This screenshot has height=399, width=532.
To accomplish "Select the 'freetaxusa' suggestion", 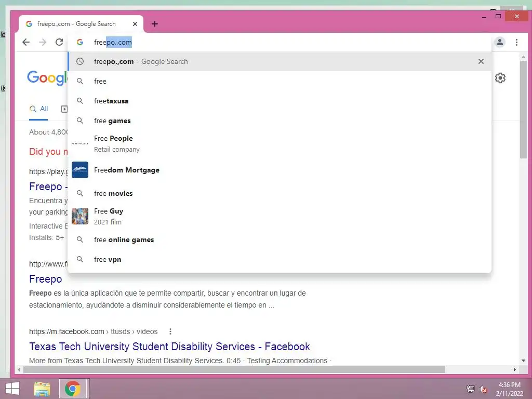I will [280, 101].
